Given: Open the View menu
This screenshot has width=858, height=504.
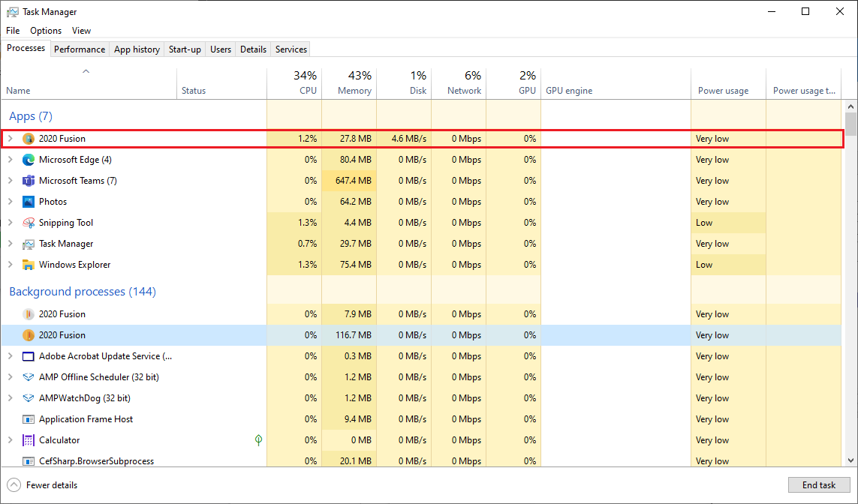Looking at the screenshot, I should 81,31.
